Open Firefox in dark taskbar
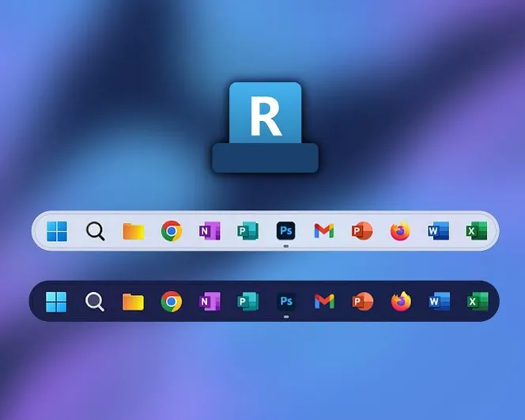The image size is (525, 420). click(x=401, y=301)
